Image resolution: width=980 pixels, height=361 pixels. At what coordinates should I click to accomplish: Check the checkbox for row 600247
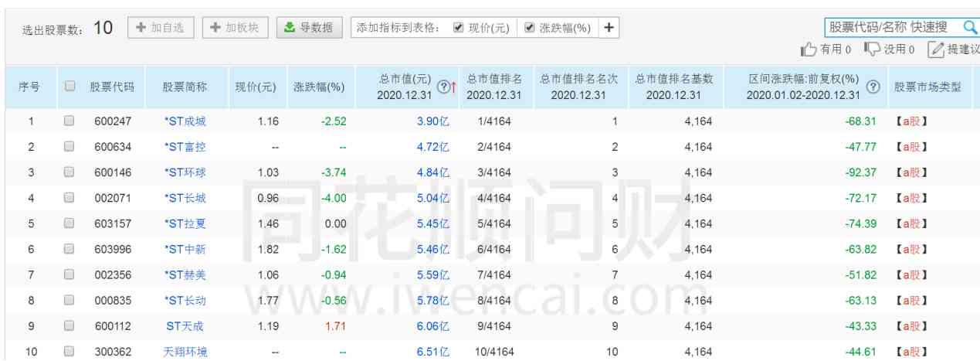tap(69, 121)
